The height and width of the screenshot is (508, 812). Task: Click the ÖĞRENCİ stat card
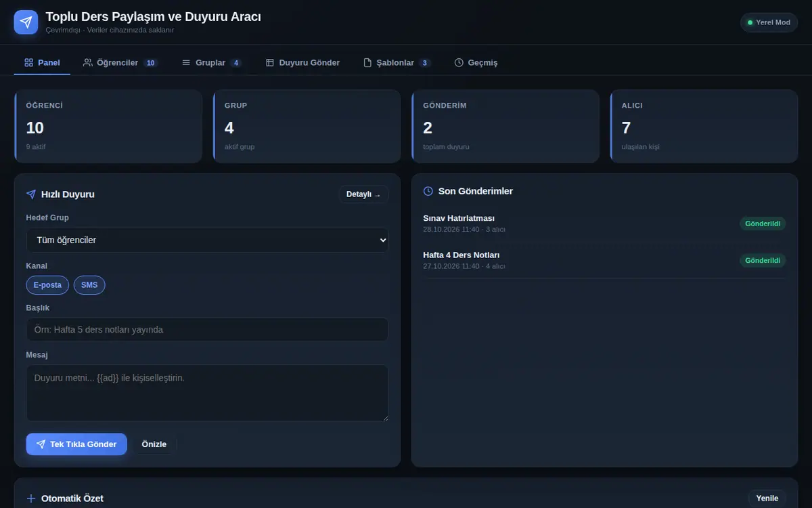pyautogui.click(x=108, y=127)
